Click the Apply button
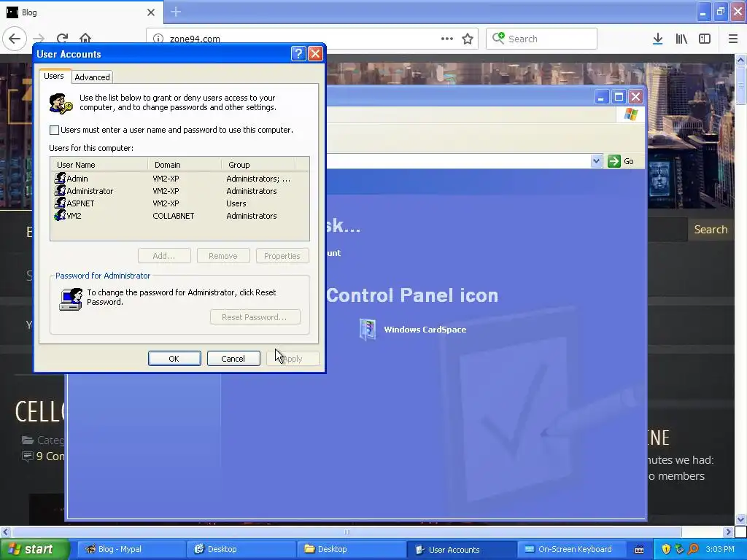 pyautogui.click(x=293, y=359)
